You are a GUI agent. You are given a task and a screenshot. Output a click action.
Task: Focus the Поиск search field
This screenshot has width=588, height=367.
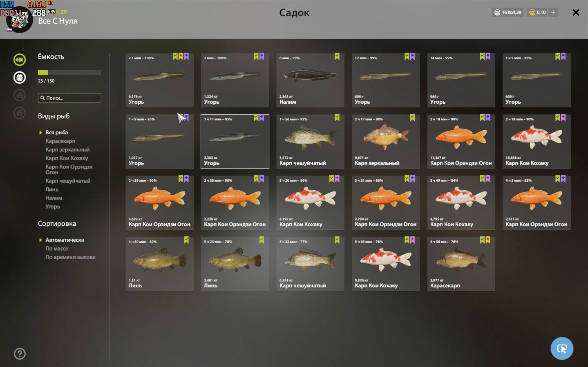click(x=69, y=98)
